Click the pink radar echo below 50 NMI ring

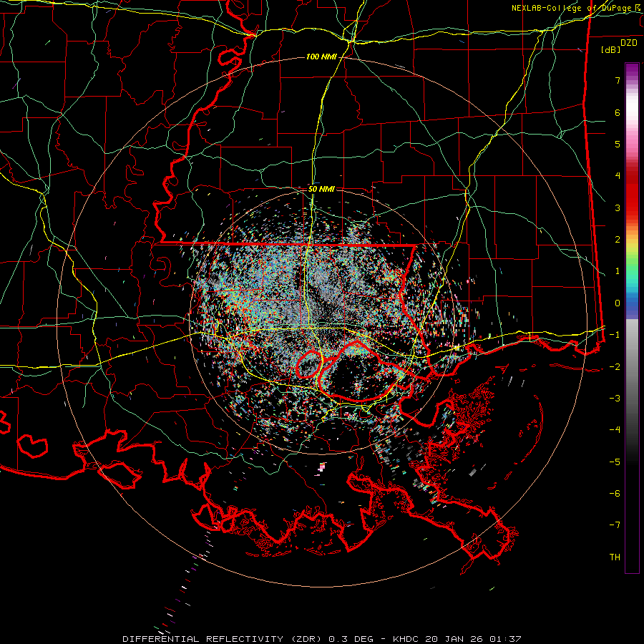[x=322, y=466]
